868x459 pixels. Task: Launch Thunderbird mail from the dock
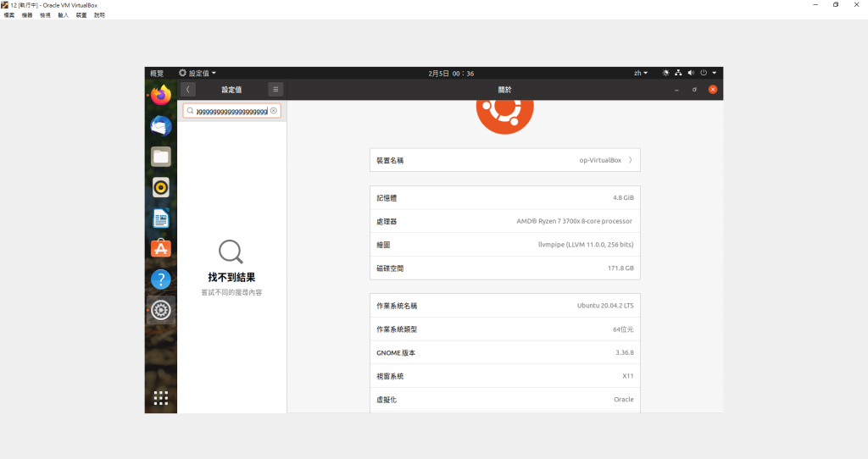tap(160, 126)
